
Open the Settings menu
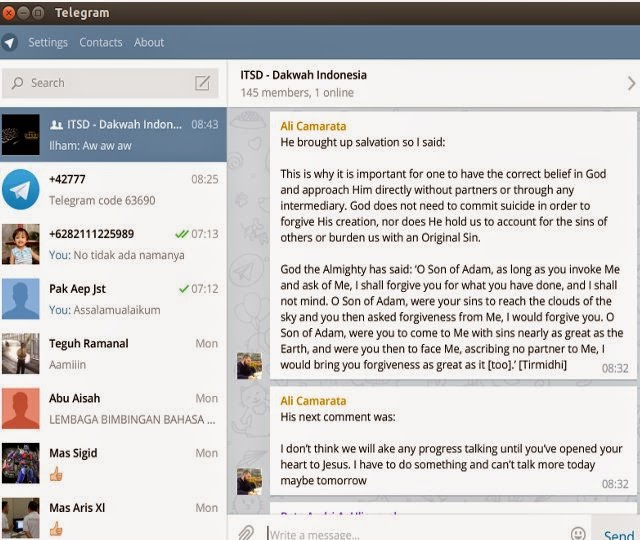48,42
